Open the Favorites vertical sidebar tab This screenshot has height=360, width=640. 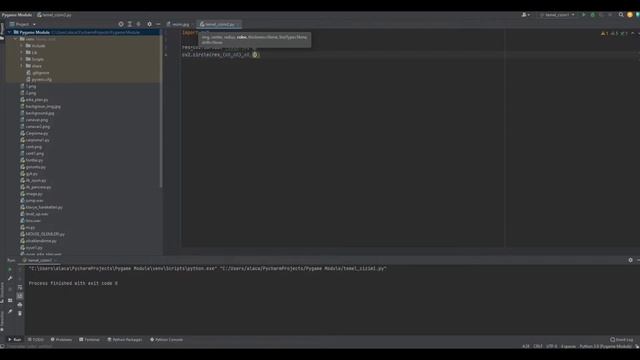click(2, 321)
